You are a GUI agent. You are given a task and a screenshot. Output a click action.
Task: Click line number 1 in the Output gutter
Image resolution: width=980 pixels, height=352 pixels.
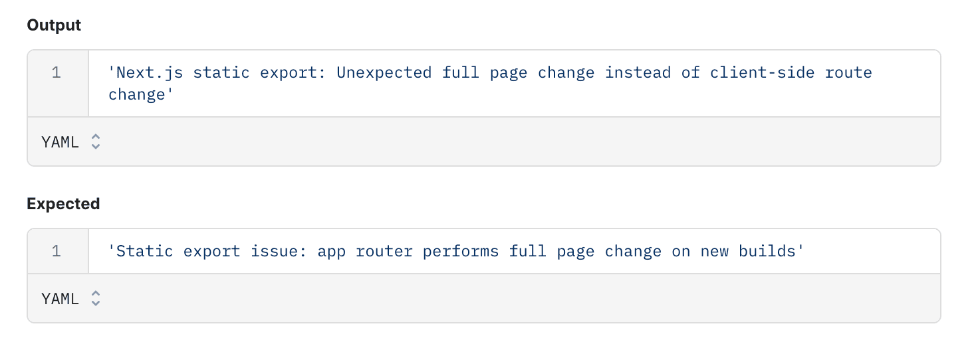(57, 72)
